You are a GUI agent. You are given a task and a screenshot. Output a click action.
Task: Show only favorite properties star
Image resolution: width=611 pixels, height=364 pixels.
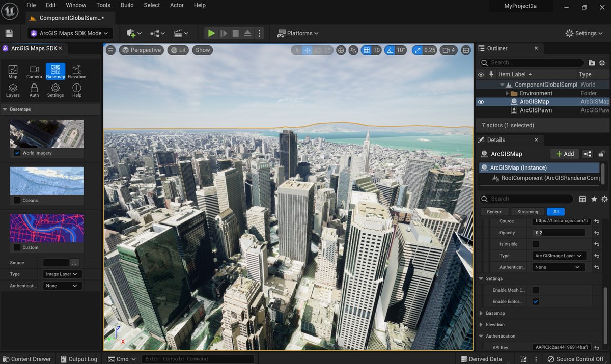pos(594,199)
